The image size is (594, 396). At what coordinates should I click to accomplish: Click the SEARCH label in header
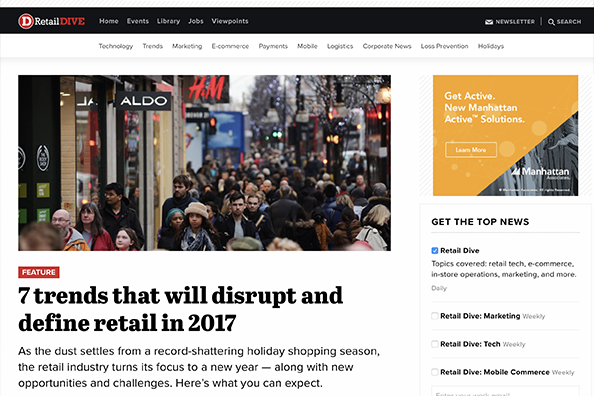(569, 22)
